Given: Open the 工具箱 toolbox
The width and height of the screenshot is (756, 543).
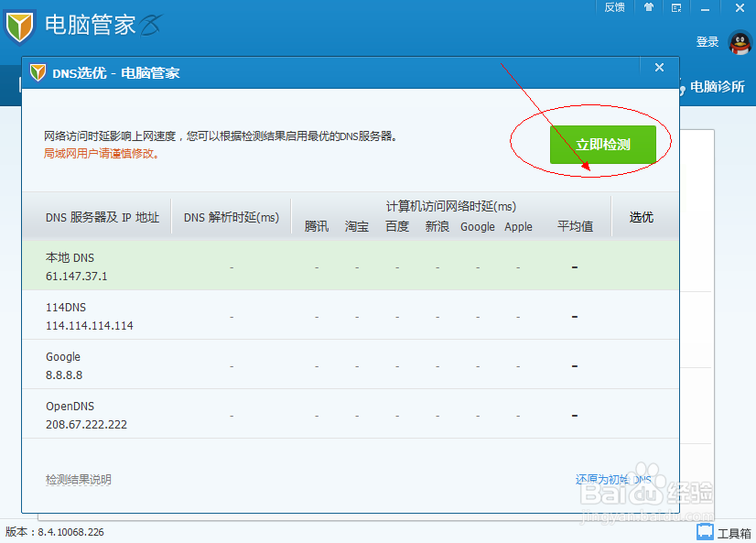Looking at the screenshot, I should click(x=724, y=533).
